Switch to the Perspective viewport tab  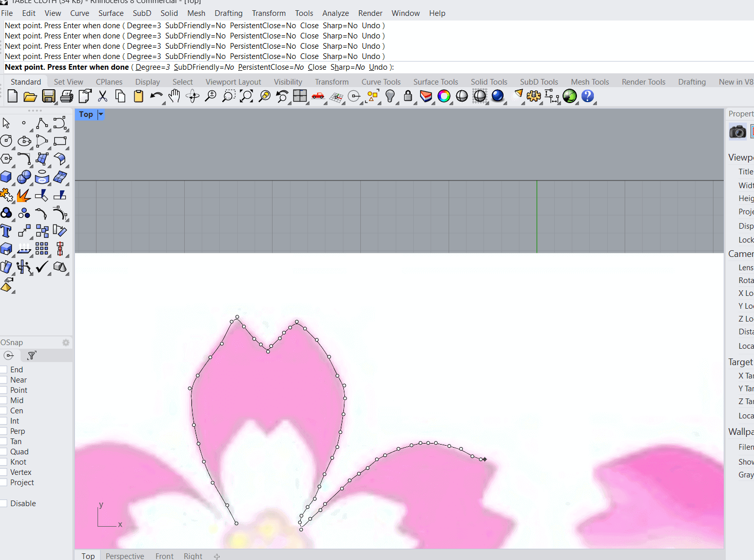tap(125, 556)
